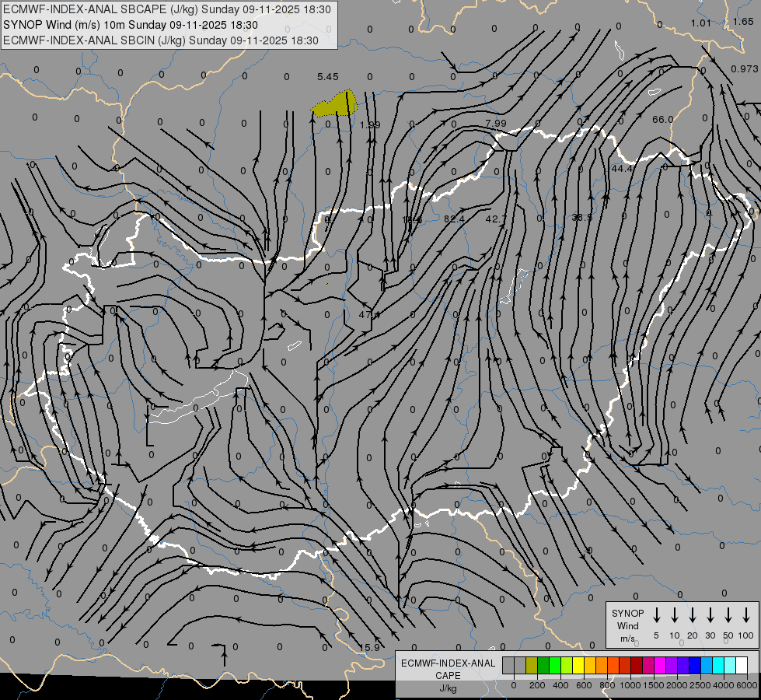Pick the dark green CAPE legend swatch
The width and height of the screenshot is (761, 700).
click(543, 666)
